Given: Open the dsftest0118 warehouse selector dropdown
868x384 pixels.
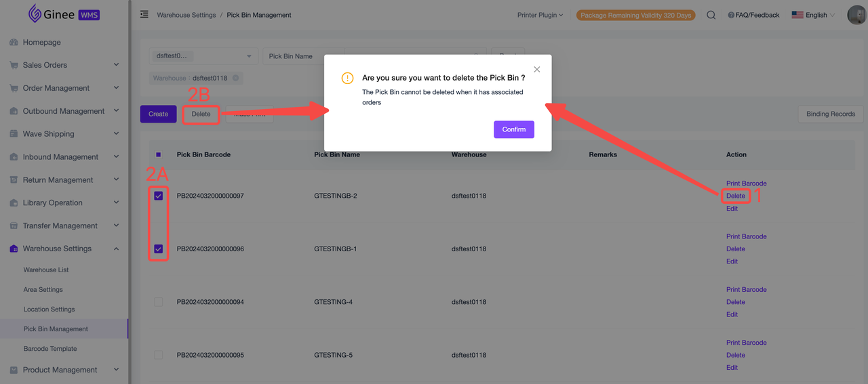Looking at the screenshot, I should [203, 56].
